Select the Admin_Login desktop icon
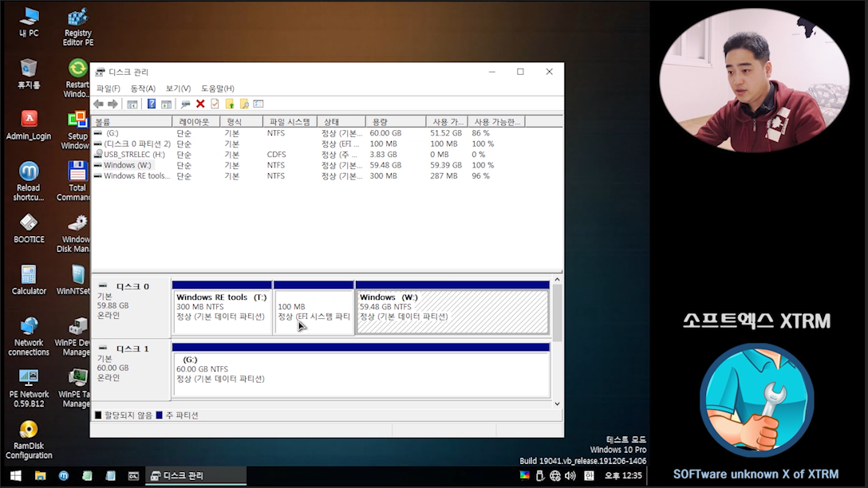Viewport: 868px width, 488px height. [x=29, y=125]
